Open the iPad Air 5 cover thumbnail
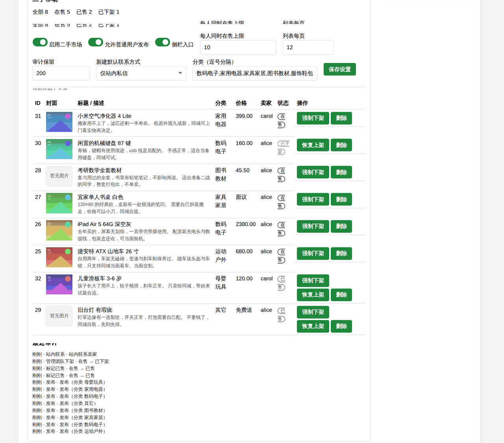Screen dimensions: 504x443 pos(59,231)
